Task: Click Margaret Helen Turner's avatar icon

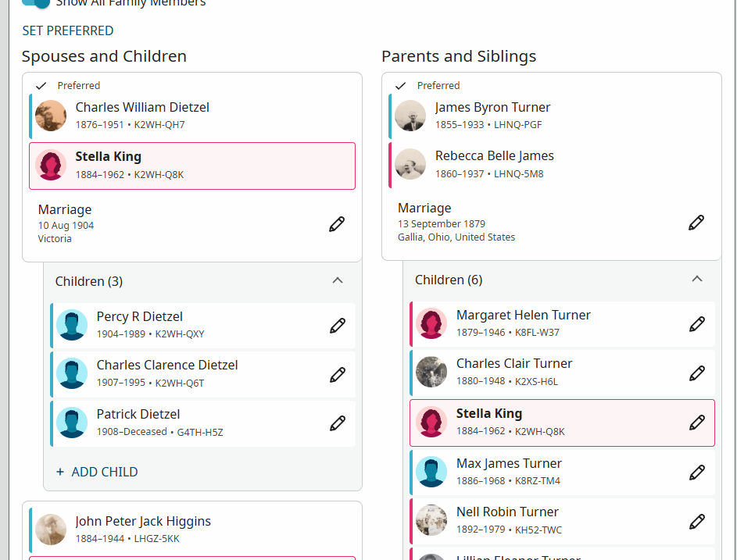Action: pos(431,323)
